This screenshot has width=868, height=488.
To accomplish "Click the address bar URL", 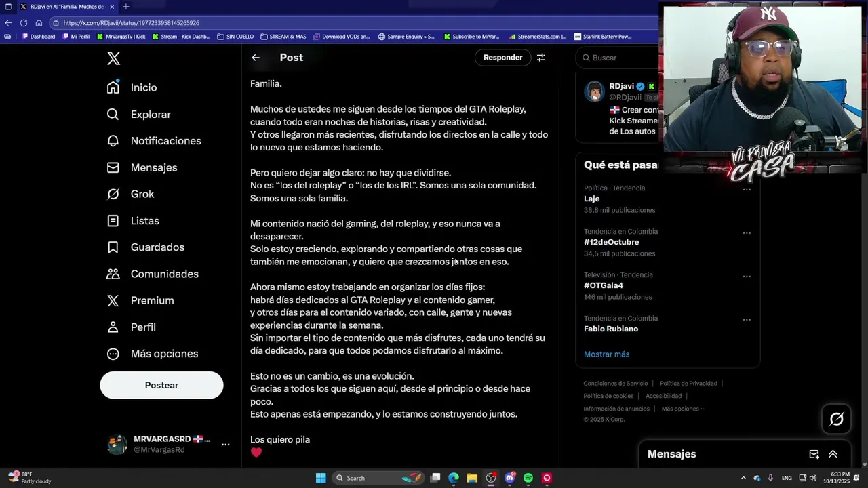I will point(131,22).
